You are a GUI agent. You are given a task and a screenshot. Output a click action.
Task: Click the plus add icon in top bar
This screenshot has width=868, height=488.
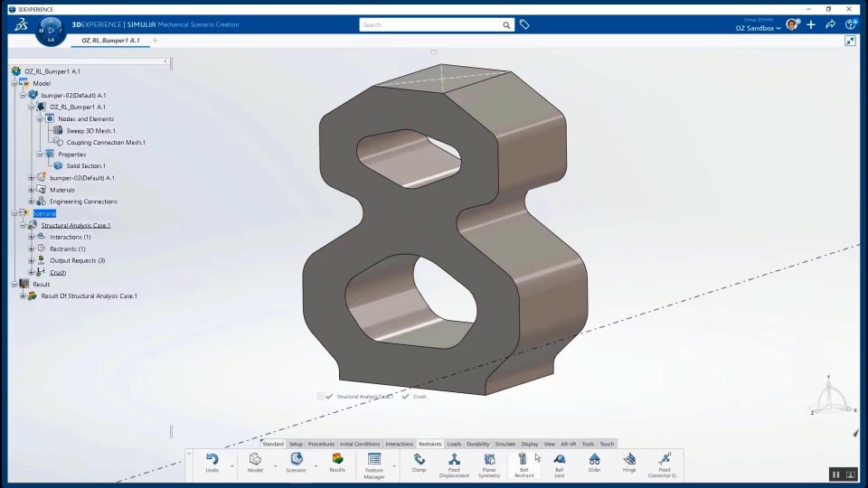click(x=811, y=25)
